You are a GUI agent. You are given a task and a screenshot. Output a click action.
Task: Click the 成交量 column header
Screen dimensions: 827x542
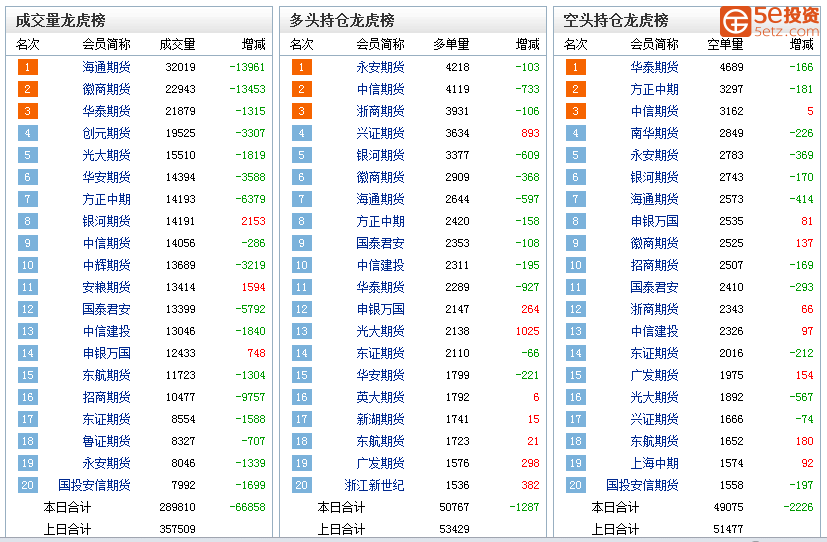pyautogui.click(x=177, y=44)
